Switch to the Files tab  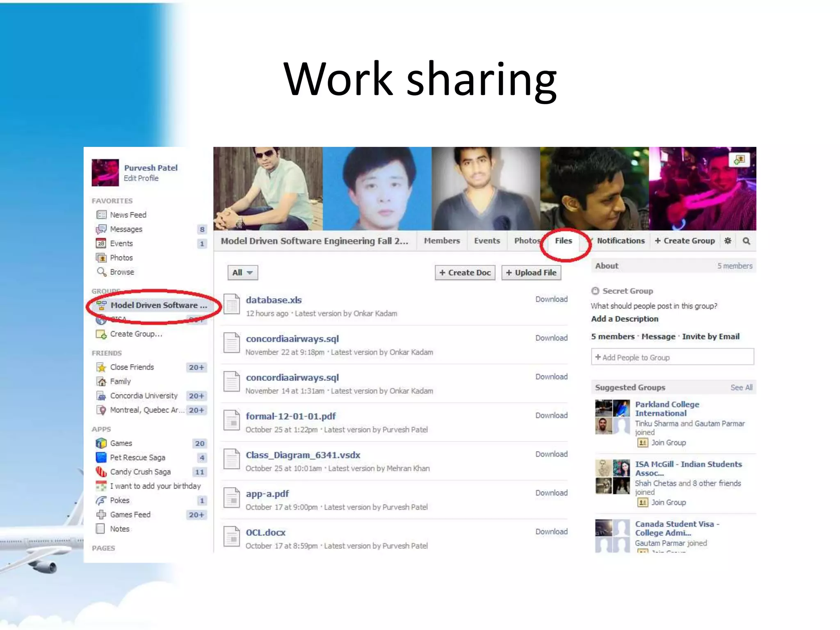[x=563, y=241]
